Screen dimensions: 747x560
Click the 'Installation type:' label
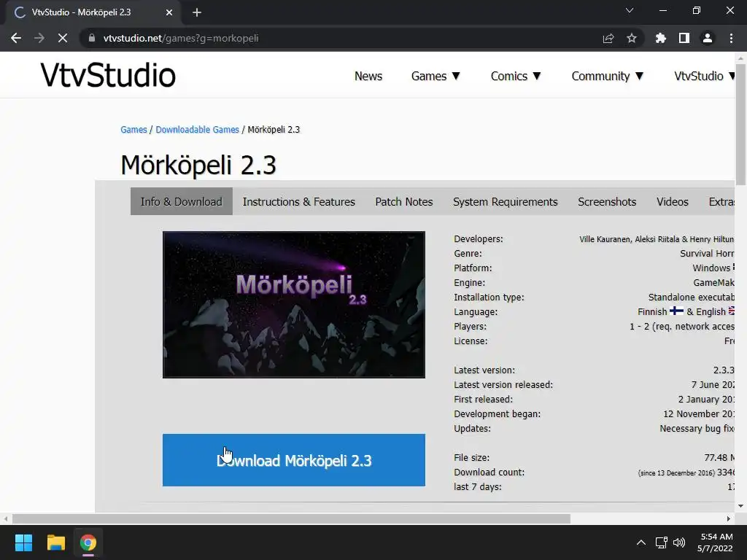click(489, 297)
